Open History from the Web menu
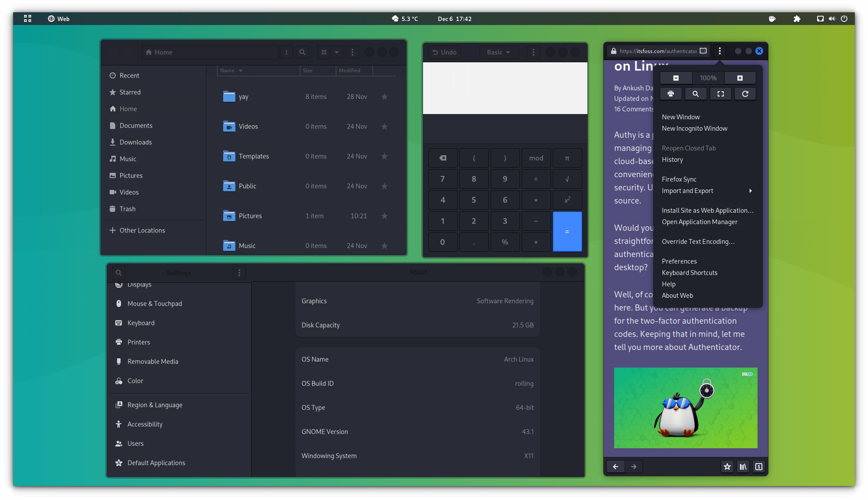868x500 pixels. pos(672,160)
